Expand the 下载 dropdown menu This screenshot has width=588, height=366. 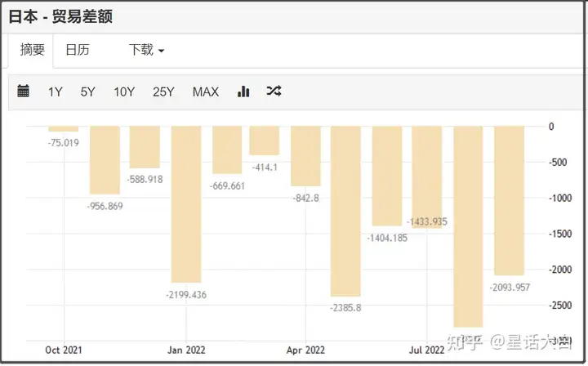pyautogui.click(x=146, y=50)
